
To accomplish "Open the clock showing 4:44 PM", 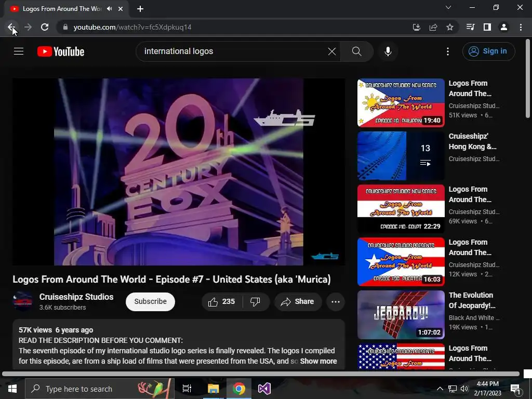I will coord(487,389).
